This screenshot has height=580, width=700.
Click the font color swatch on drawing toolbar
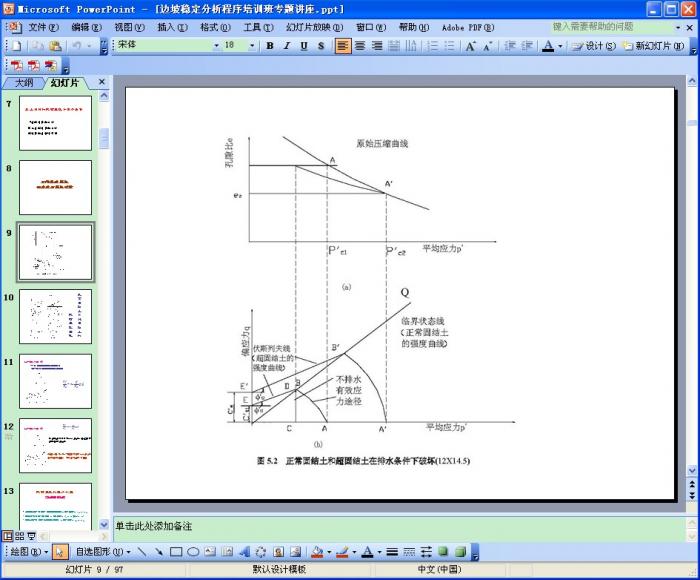click(367, 551)
